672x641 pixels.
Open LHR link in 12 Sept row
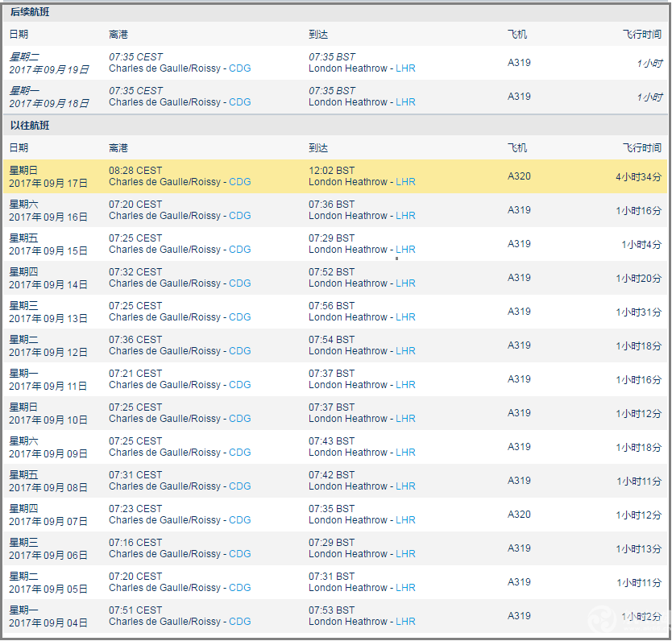(405, 351)
